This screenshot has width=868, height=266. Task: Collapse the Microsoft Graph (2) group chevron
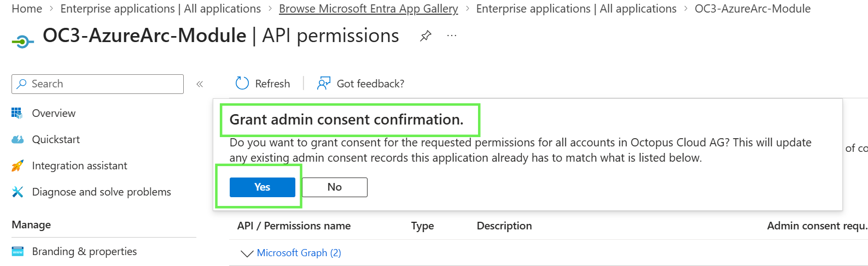click(x=247, y=253)
